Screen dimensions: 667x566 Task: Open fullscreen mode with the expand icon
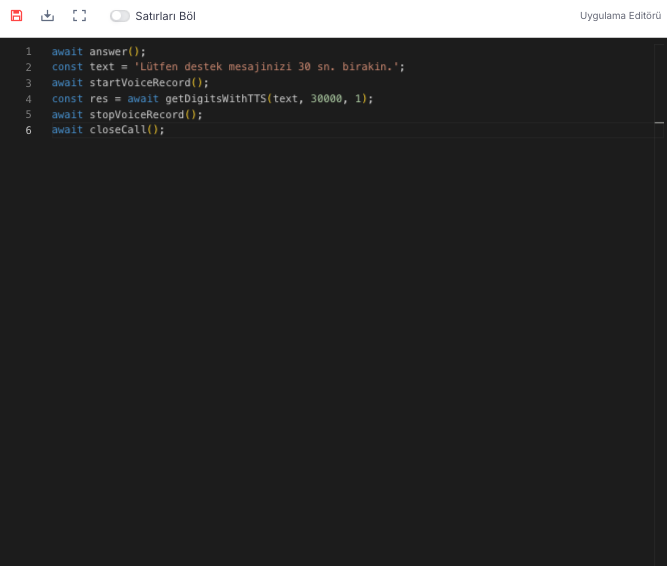pyautogui.click(x=80, y=16)
